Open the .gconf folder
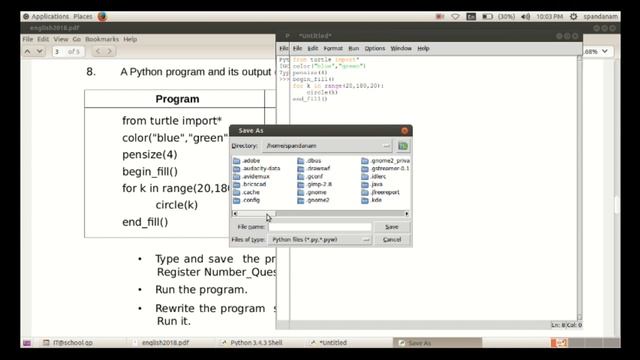The height and width of the screenshot is (360, 640). [x=310, y=177]
